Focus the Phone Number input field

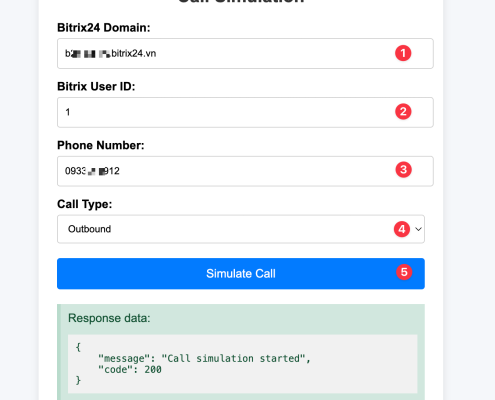click(x=245, y=171)
